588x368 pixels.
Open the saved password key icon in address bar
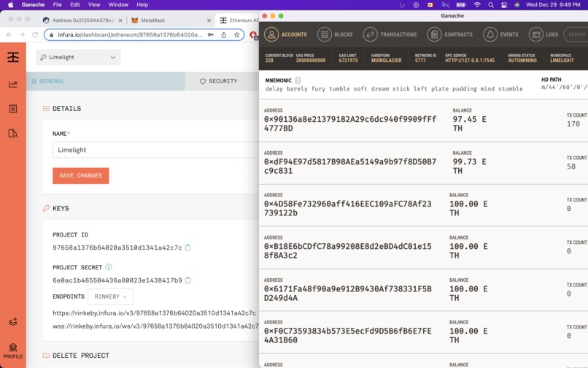[211, 34]
